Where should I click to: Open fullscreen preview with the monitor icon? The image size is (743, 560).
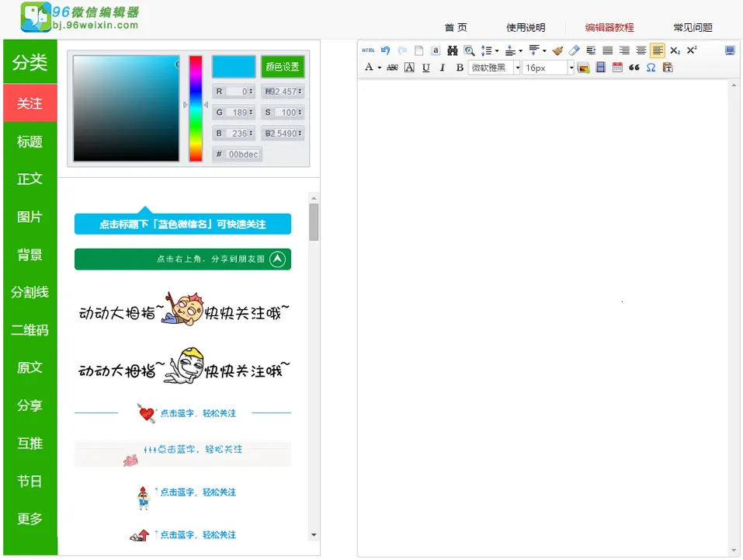point(730,50)
